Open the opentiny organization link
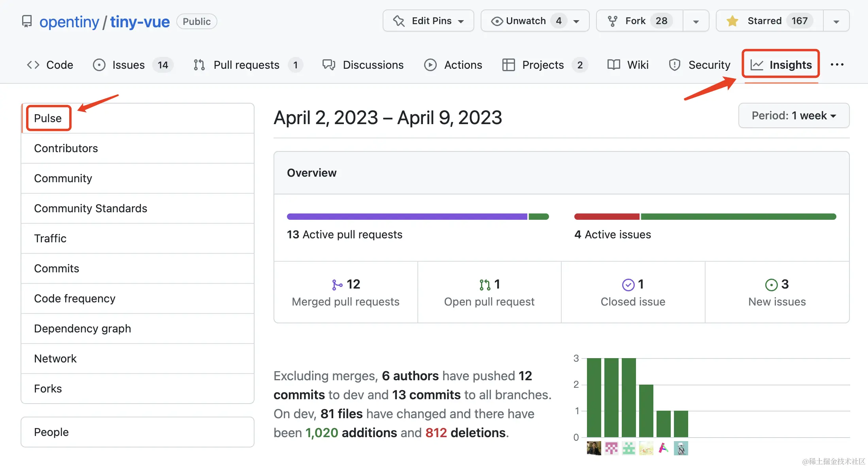Image resolution: width=868 pixels, height=468 pixels. [x=69, y=22]
